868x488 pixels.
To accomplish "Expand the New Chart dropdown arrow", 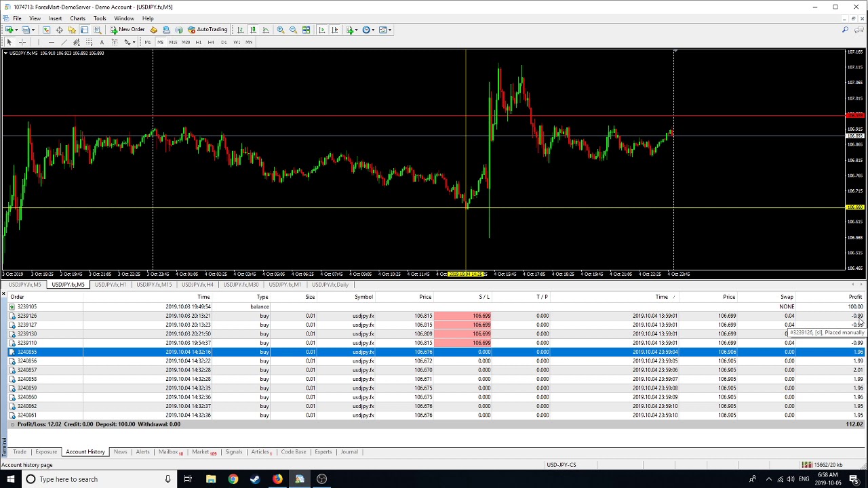I will click(16, 30).
